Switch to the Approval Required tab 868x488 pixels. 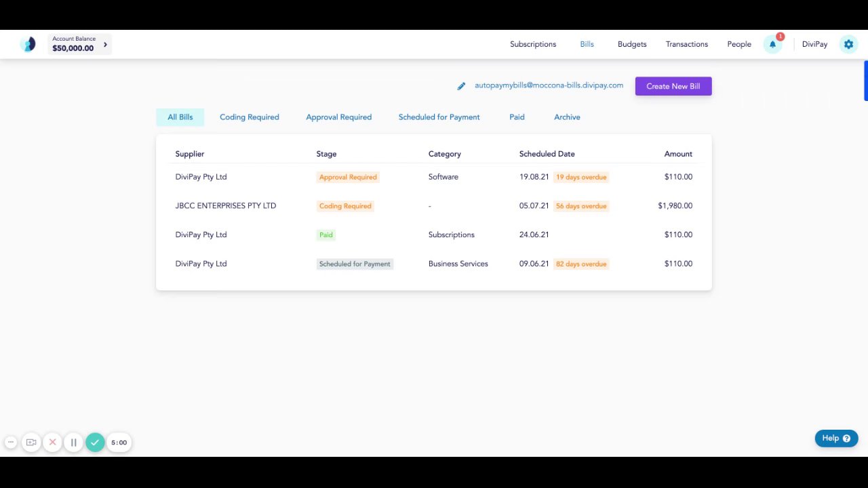click(338, 117)
